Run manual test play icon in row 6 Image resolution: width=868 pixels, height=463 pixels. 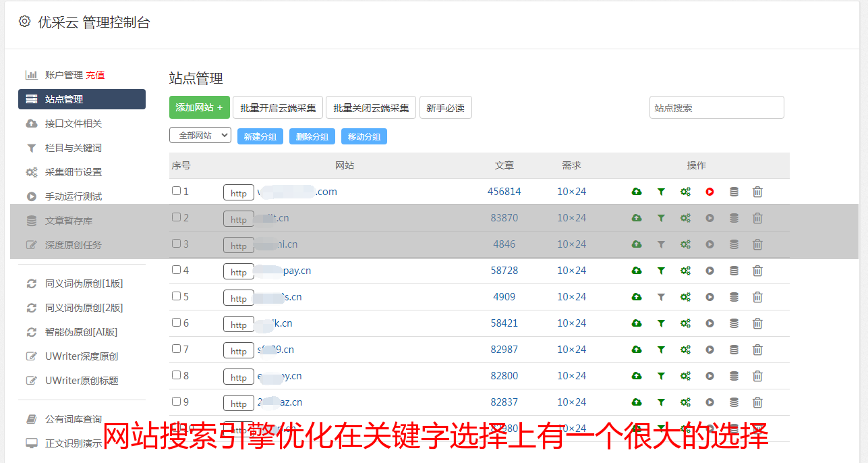pyautogui.click(x=710, y=323)
